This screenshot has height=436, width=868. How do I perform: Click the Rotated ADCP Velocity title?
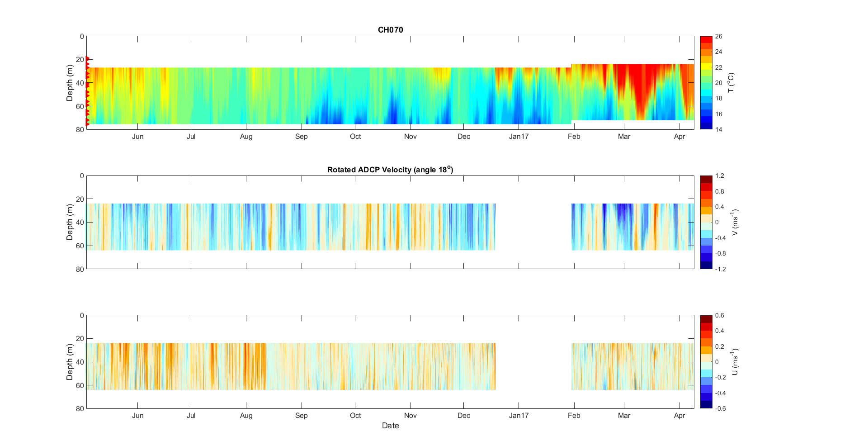[x=390, y=170]
